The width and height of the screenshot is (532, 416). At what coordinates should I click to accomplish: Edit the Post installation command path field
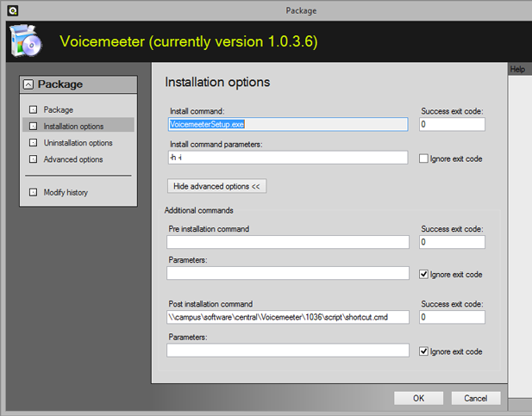(287, 317)
